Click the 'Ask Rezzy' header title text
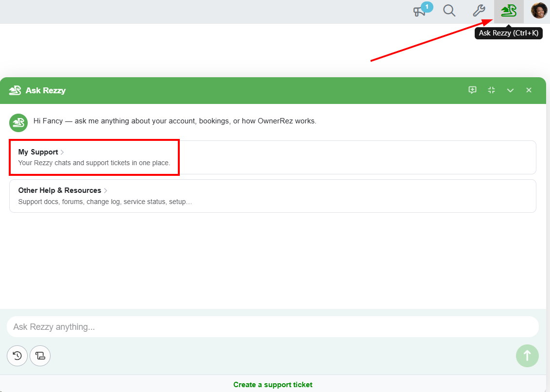550x392 pixels. (x=46, y=90)
